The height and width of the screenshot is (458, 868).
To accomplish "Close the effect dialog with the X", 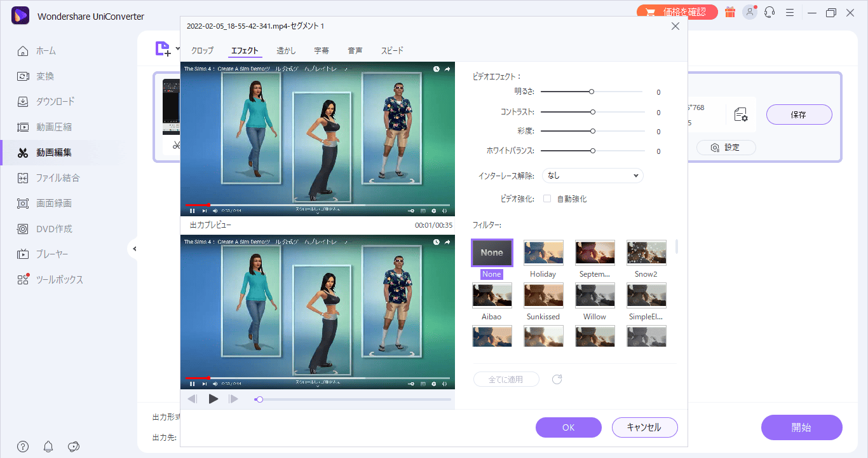I will coord(675,26).
